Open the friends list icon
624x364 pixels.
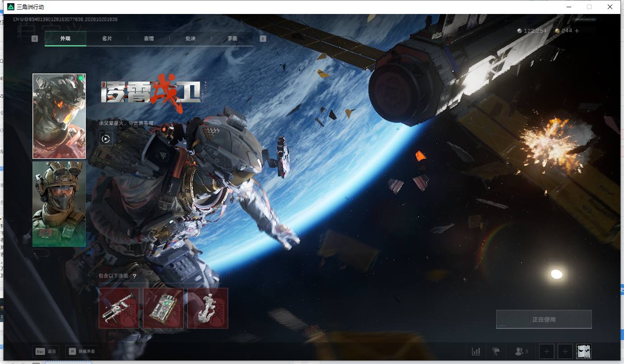[522, 351]
